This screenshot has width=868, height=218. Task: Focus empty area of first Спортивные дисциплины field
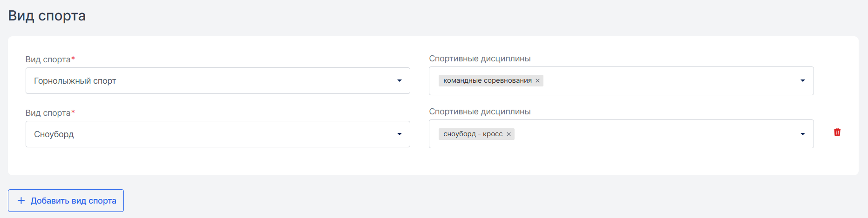coord(671,81)
